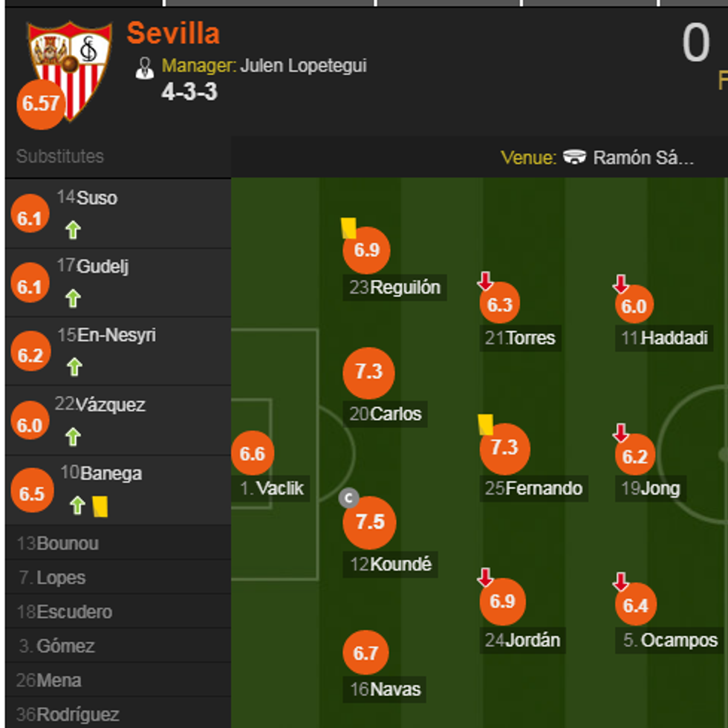Click Carlos' 7.3 rating circle

click(368, 372)
